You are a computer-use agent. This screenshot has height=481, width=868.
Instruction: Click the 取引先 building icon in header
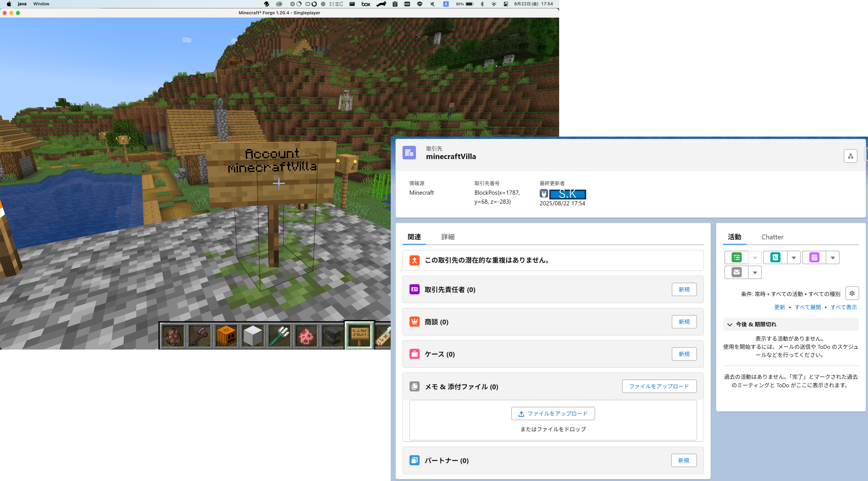pos(409,153)
